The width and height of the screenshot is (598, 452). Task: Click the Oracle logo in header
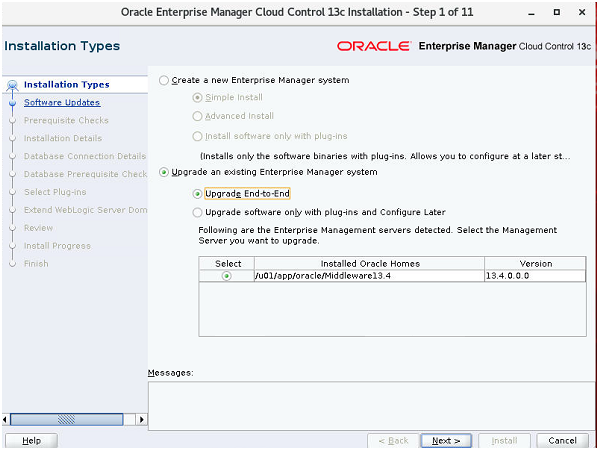pyautogui.click(x=374, y=47)
